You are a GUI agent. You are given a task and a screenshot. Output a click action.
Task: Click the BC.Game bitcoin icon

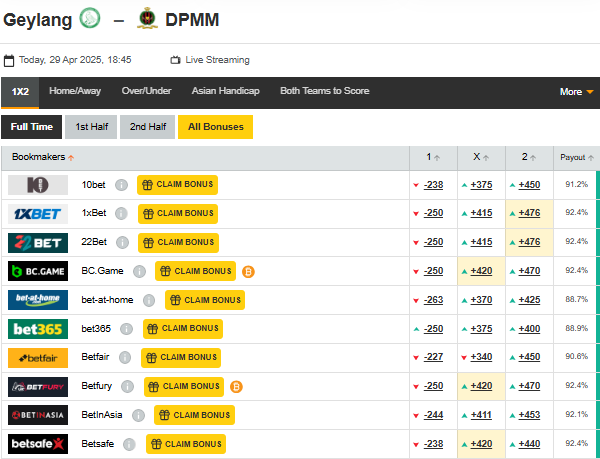(248, 271)
